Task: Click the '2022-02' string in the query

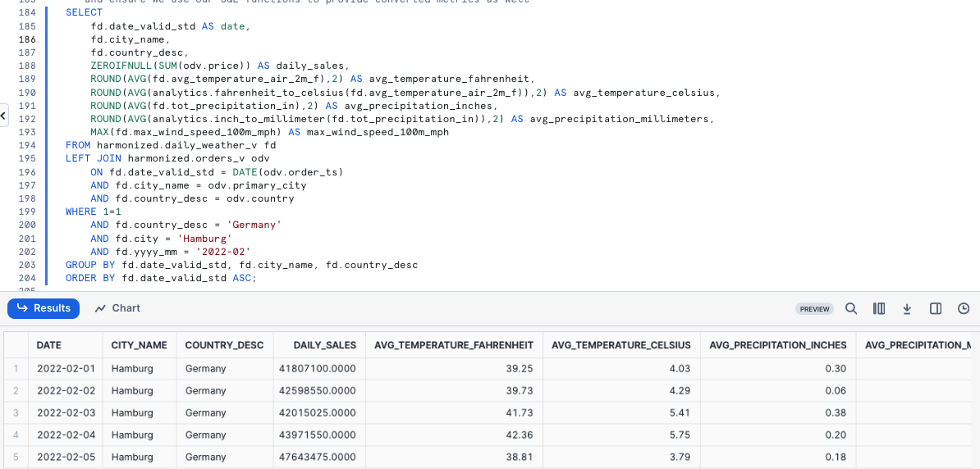Action: [223, 252]
